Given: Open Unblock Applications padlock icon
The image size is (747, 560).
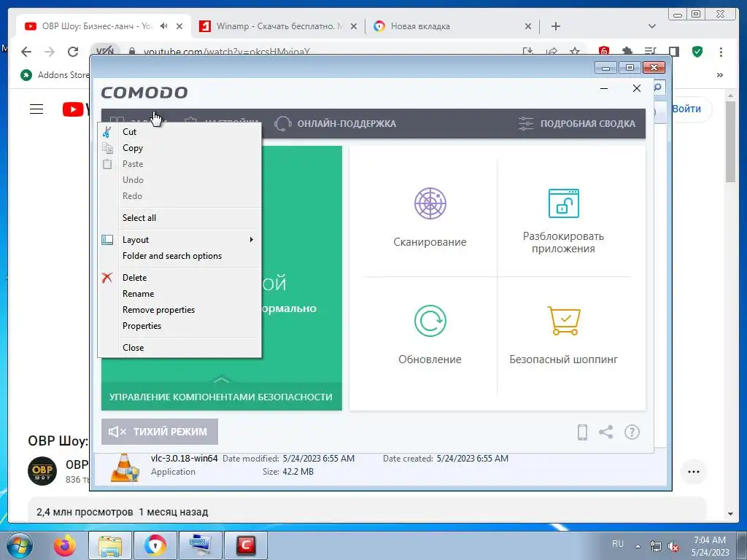Looking at the screenshot, I should pos(564,203).
